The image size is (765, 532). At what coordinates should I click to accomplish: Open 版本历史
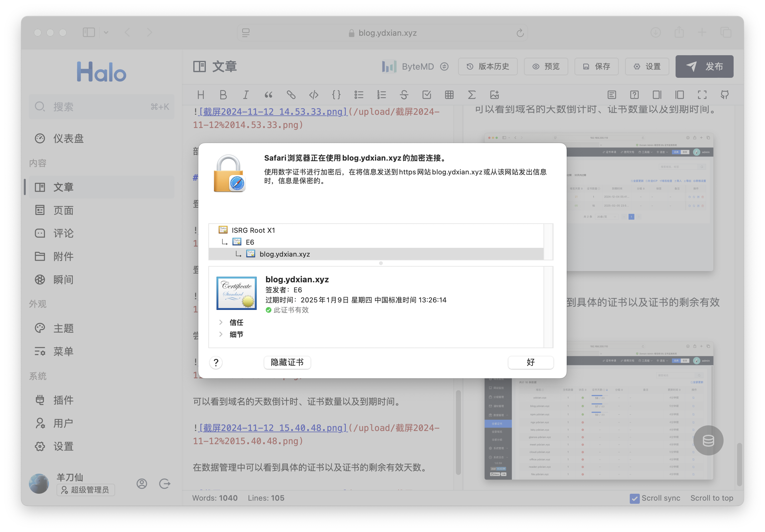(488, 66)
